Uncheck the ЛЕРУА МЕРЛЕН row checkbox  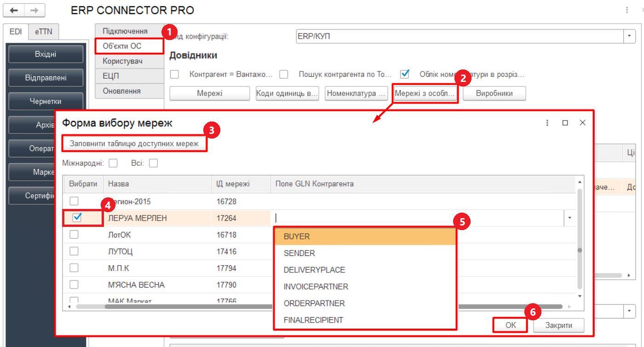coord(77,218)
